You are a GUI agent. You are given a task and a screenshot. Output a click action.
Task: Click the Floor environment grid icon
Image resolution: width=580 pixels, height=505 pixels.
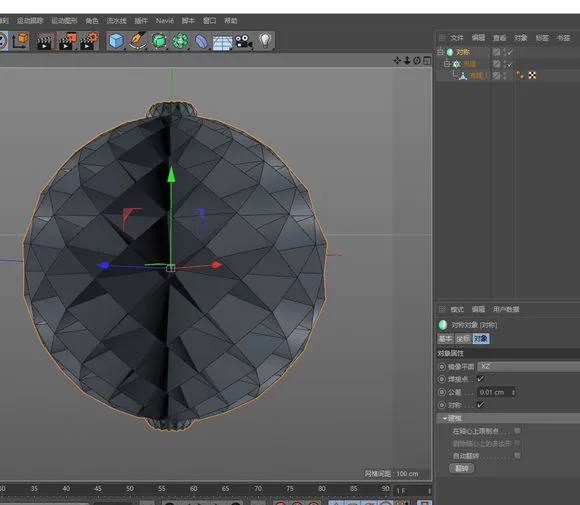tap(222, 42)
